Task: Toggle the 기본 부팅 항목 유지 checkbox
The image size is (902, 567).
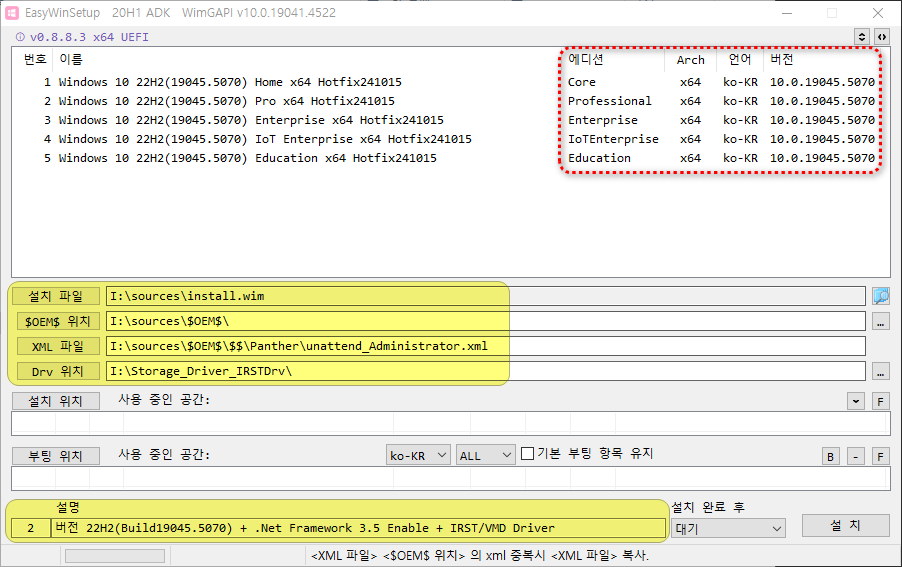Action: pos(527,454)
